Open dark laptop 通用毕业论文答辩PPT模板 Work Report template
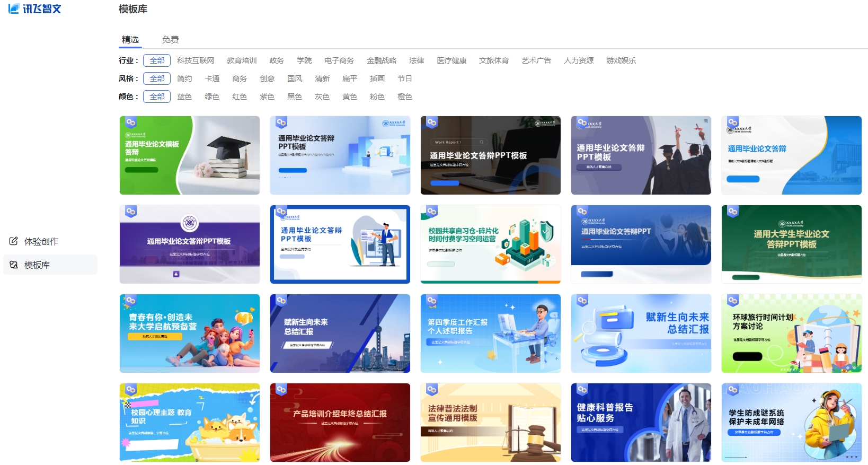This screenshot has height=465, width=868. pyautogui.click(x=491, y=155)
